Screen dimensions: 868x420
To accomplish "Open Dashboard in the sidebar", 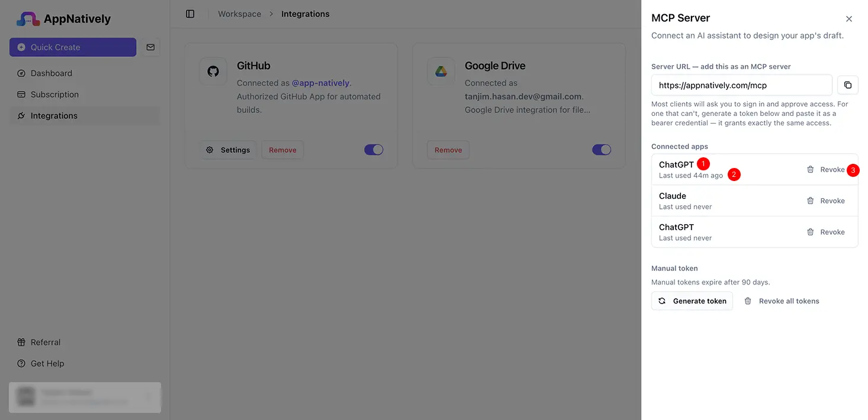I will [85, 73].
